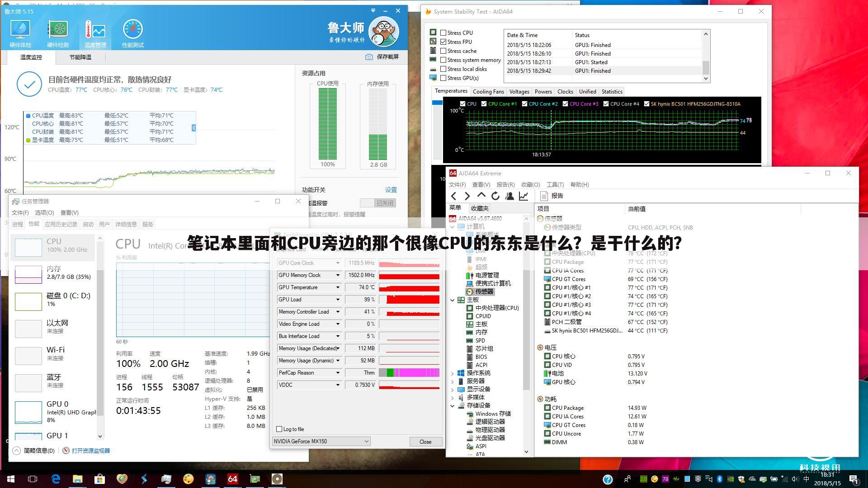The width and height of the screenshot is (868, 488).
Task: Enable Stress CPU checkbox
Action: [443, 33]
